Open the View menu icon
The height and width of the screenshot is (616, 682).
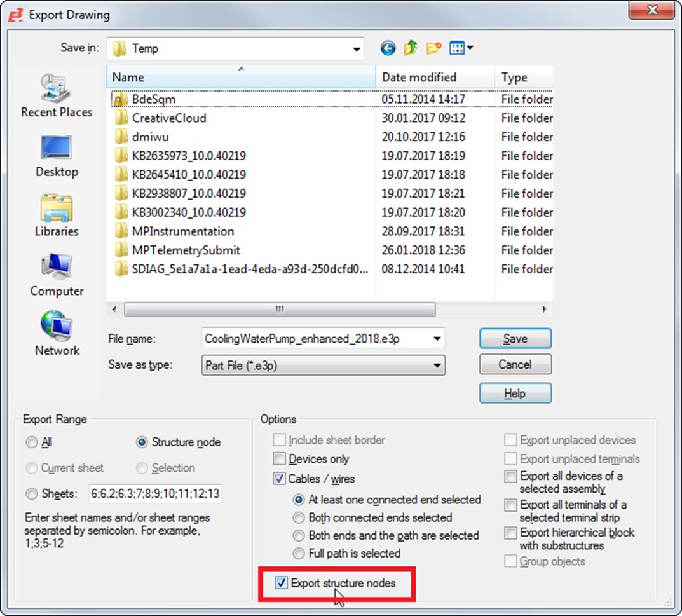[461, 48]
